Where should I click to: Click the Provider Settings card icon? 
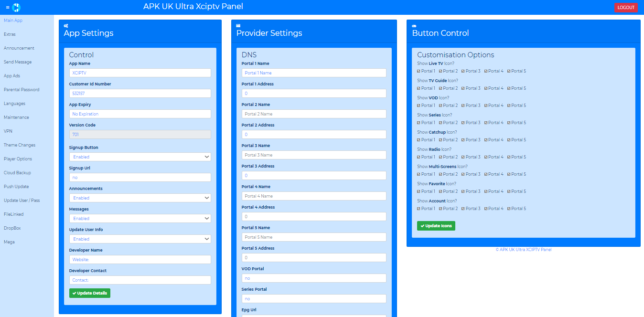tap(238, 25)
